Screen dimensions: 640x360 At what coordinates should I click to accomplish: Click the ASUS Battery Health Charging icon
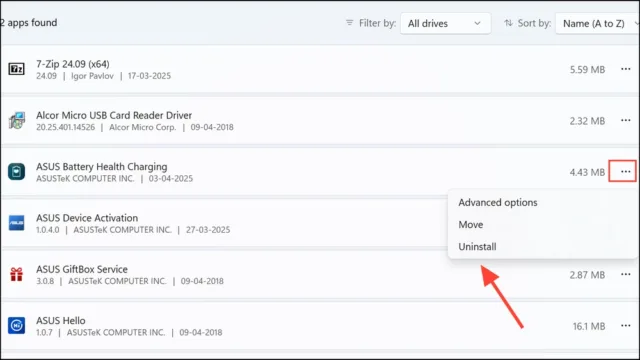pos(16,171)
